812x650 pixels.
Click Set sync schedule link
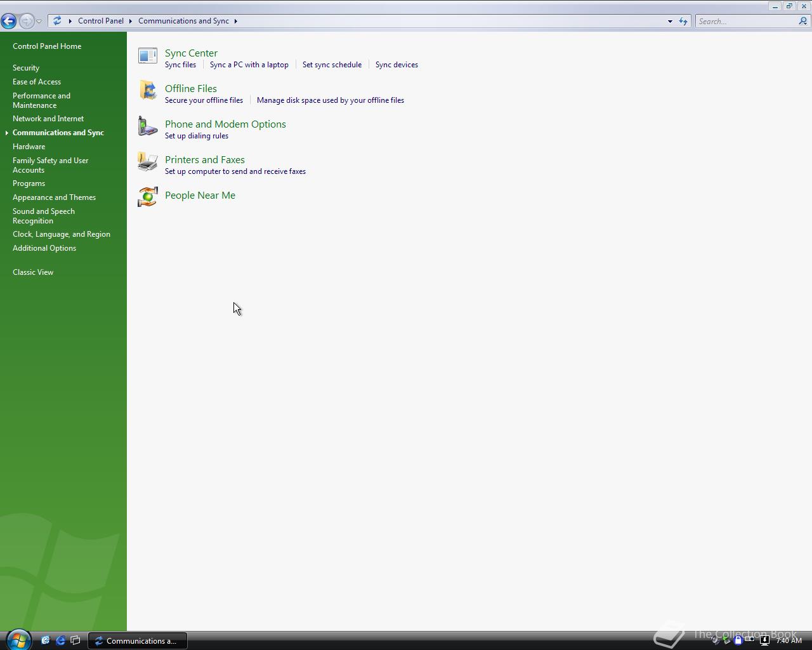point(332,65)
